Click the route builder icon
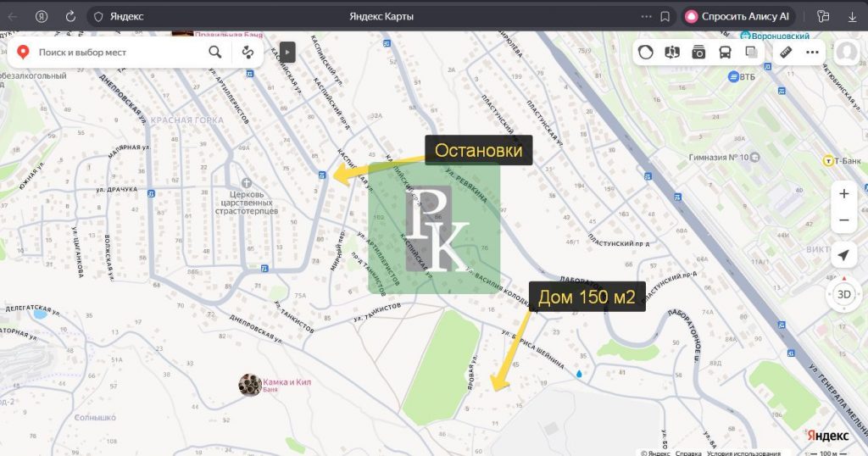The height and width of the screenshot is (456, 868). pyautogui.click(x=248, y=53)
